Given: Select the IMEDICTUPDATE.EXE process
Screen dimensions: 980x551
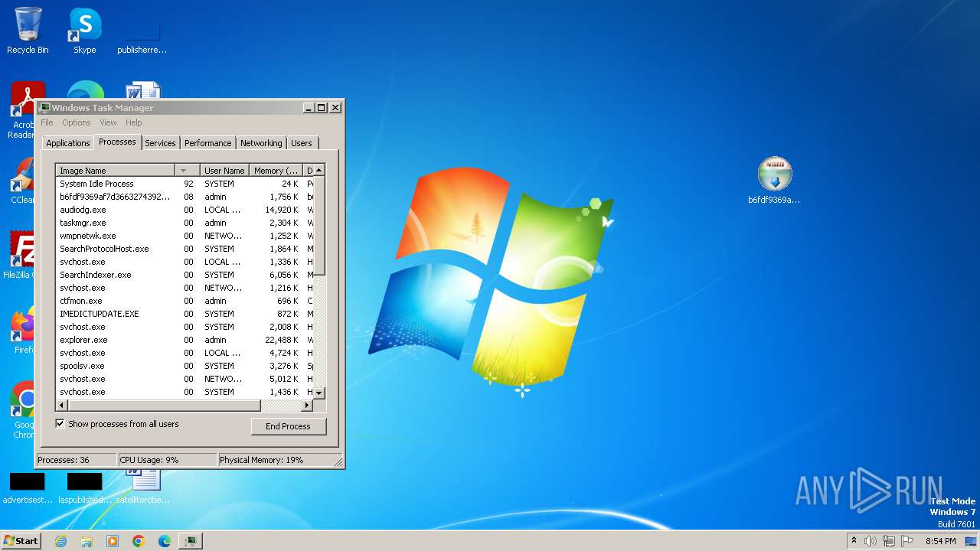Looking at the screenshot, I should click(x=185, y=314).
